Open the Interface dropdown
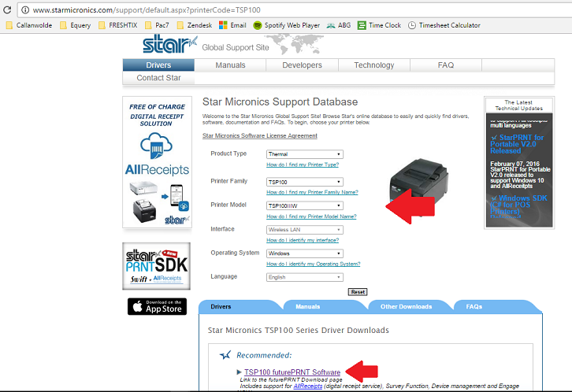572x392 pixels. pos(305,230)
